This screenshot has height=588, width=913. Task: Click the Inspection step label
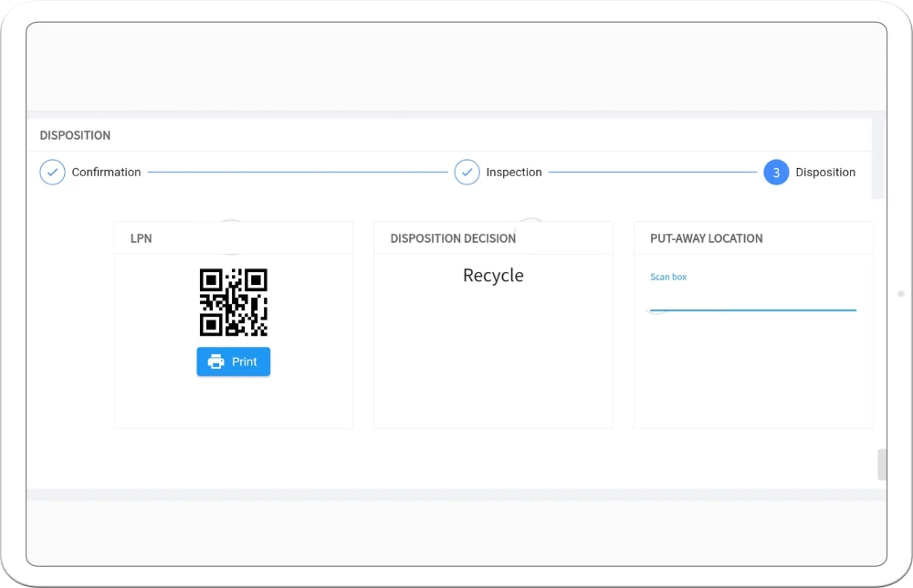click(x=514, y=173)
